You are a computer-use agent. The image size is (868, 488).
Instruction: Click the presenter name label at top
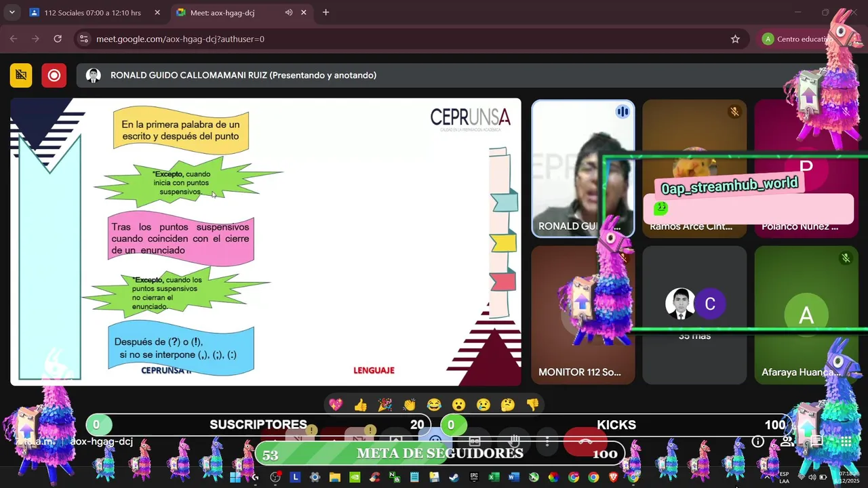243,75
